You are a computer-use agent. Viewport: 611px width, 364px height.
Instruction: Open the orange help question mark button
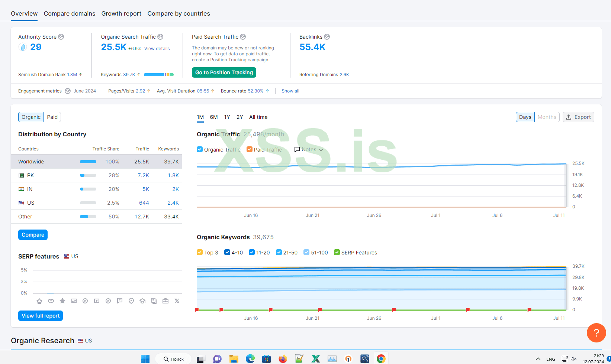[x=596, y=332]
